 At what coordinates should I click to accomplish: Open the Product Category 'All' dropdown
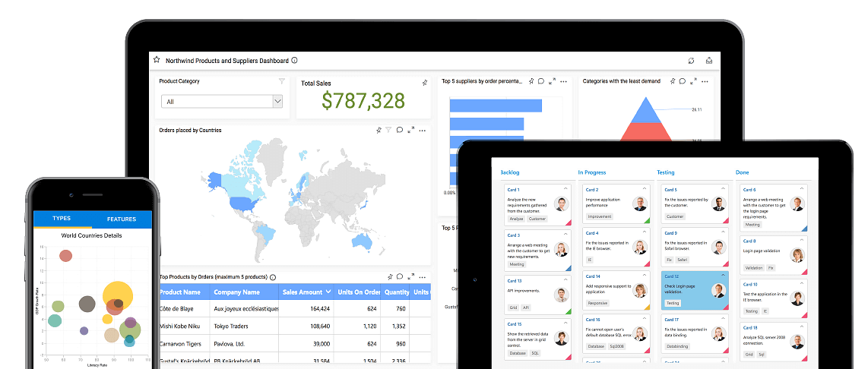[x=222, y=101]
